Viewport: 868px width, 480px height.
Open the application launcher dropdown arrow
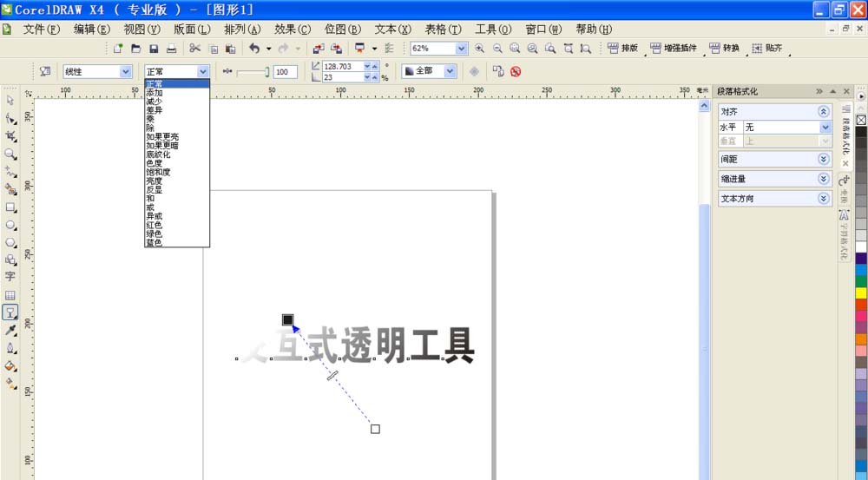(x=374, y=49)
